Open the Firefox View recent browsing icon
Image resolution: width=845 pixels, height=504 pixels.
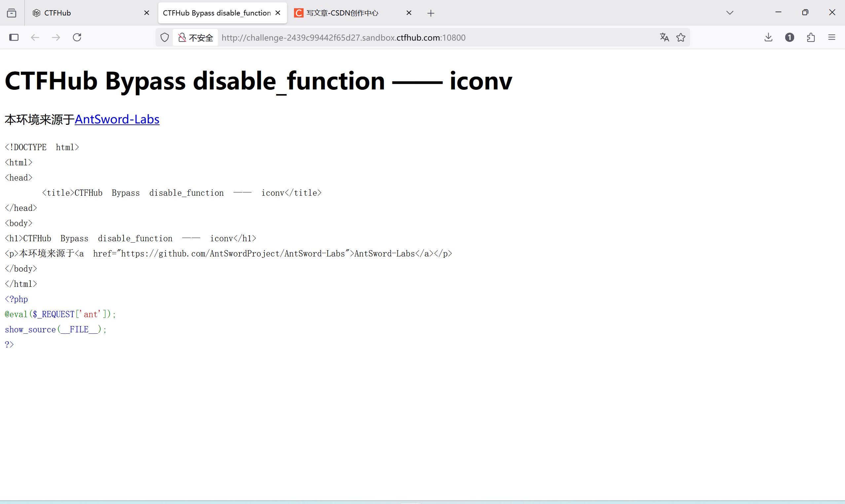(12, 13)
